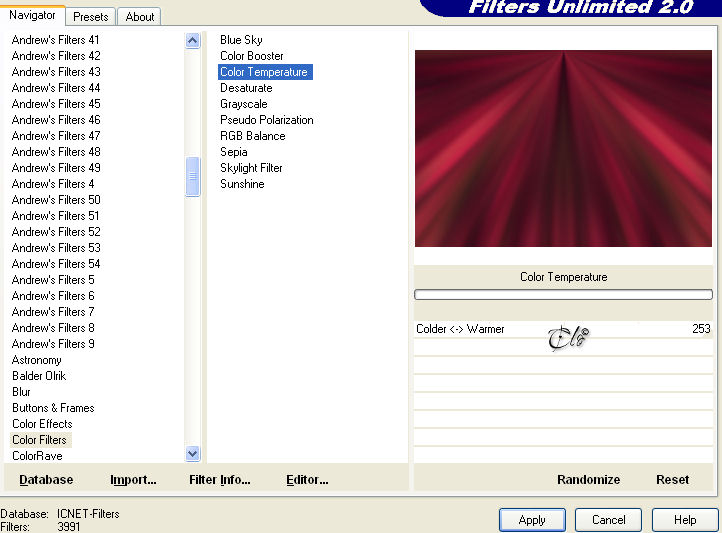
Task: Open the filter Editor...
Action: [x=307, y=480]
